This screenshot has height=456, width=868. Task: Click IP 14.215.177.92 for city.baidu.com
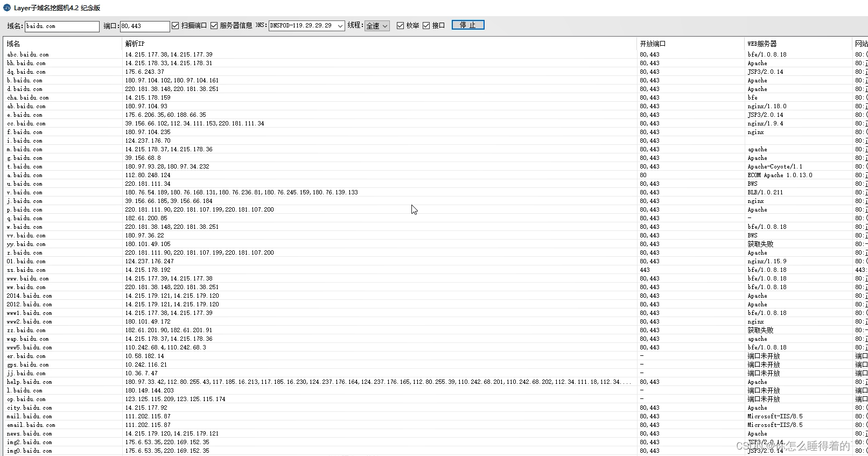coord(146,408)
